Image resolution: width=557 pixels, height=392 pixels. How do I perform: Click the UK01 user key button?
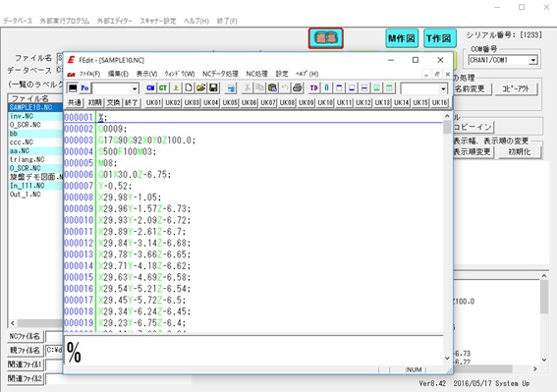[153, 103]
